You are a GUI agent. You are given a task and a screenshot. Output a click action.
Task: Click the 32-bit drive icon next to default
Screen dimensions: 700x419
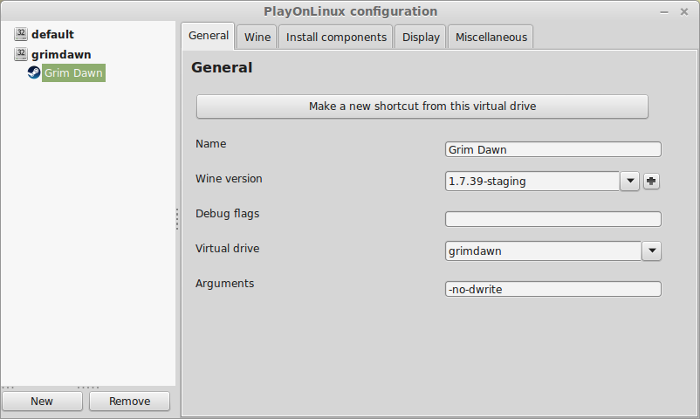point(21,34)
